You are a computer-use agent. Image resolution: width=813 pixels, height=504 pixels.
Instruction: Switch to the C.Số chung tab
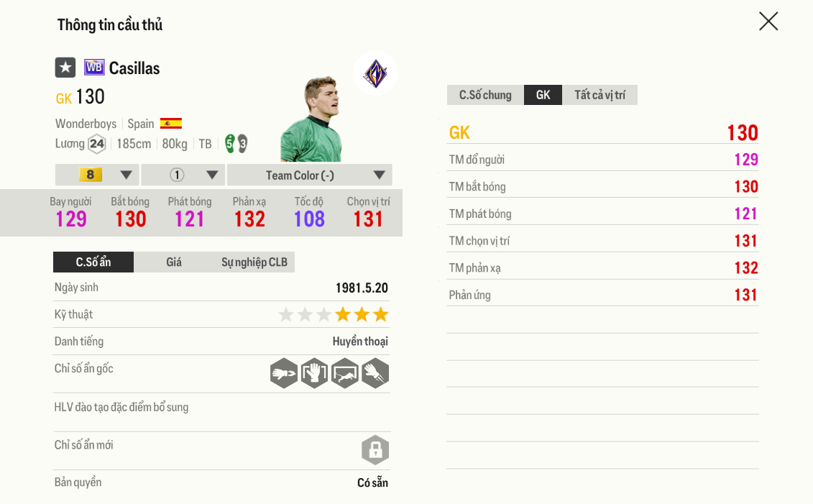484,94
